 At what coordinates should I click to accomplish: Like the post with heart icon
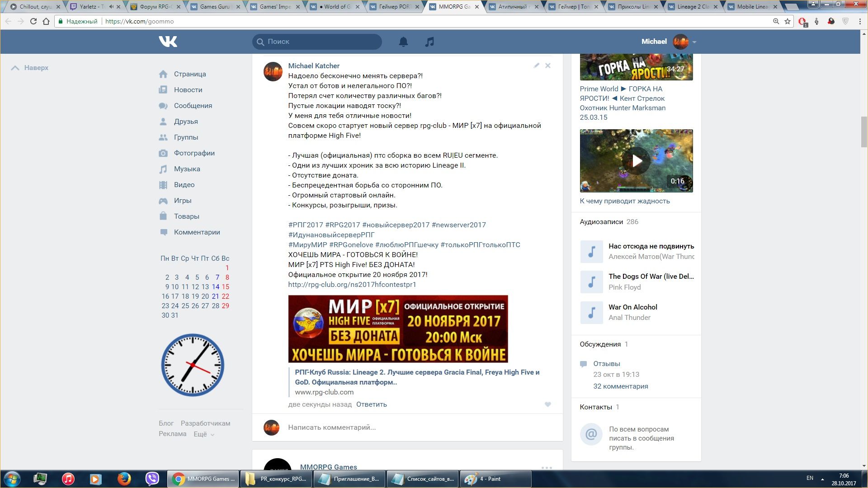tap(547, 404)
